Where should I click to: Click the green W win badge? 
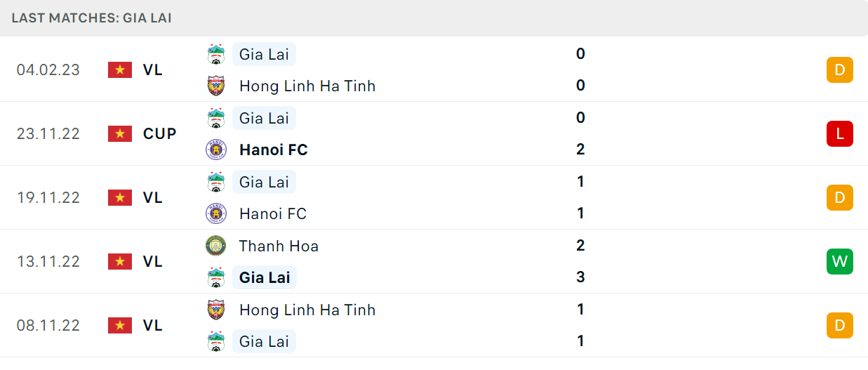[840, 262]
